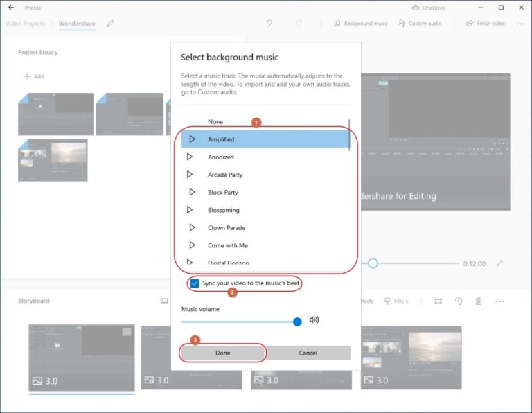
Task: Select the Amplified track name
Action: [221, 139]
